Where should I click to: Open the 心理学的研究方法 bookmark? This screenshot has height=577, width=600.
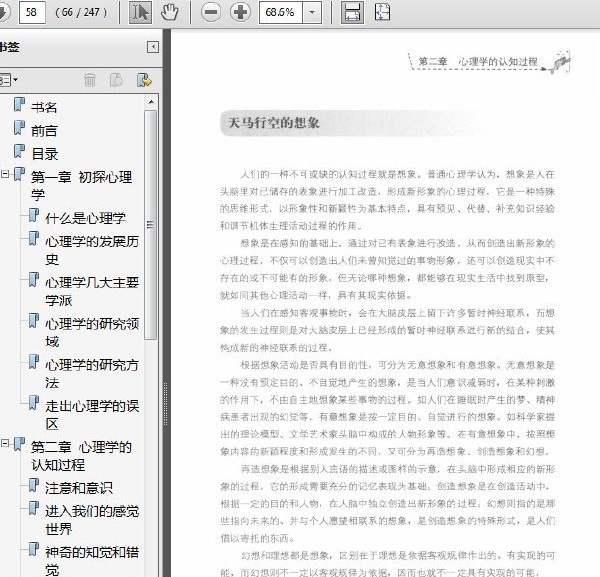(x=92, y=374)
